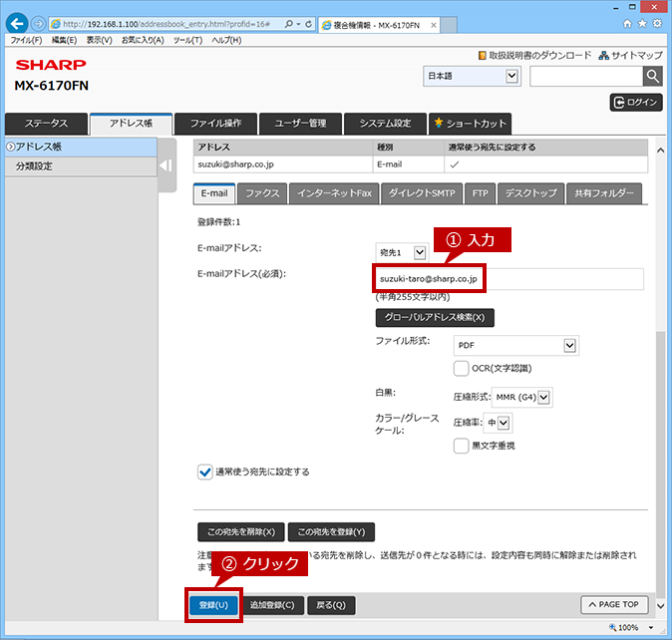Click the 登録(U) button

213,605
